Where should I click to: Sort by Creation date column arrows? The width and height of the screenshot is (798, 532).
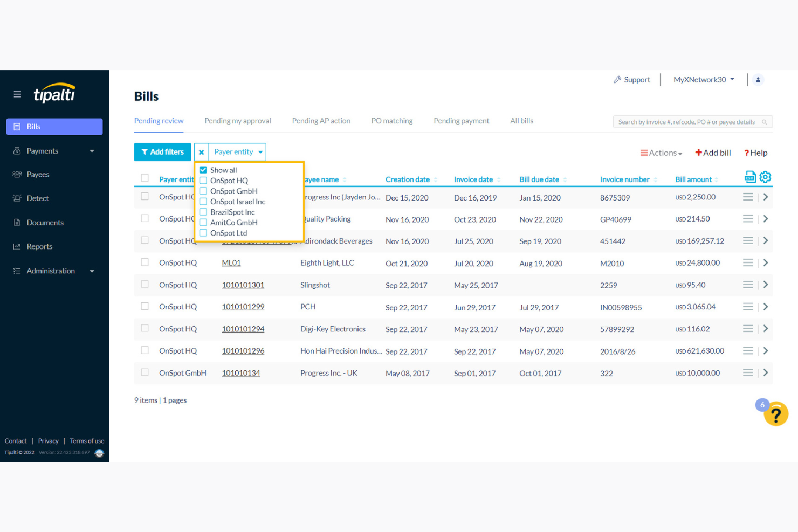tap(436, 180)
